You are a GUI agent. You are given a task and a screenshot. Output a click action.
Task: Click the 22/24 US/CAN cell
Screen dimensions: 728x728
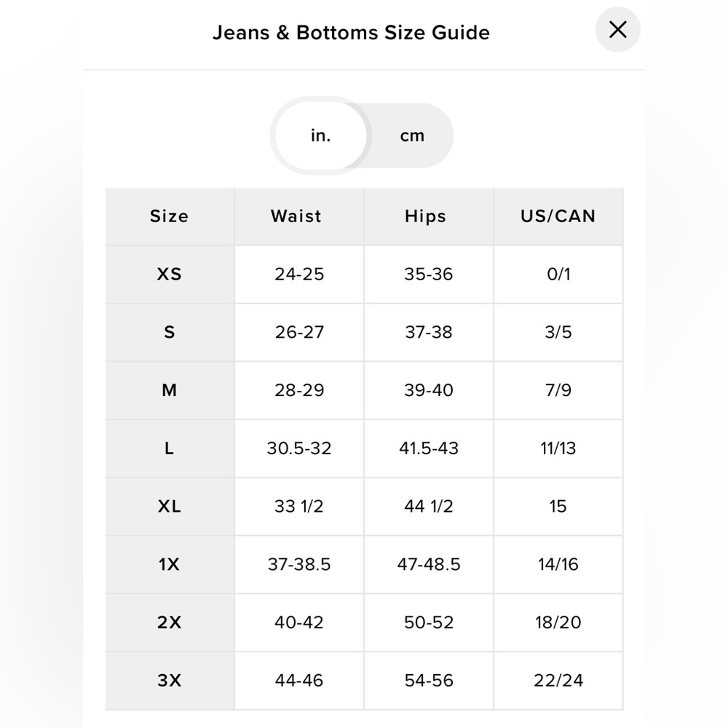[558, 681]
